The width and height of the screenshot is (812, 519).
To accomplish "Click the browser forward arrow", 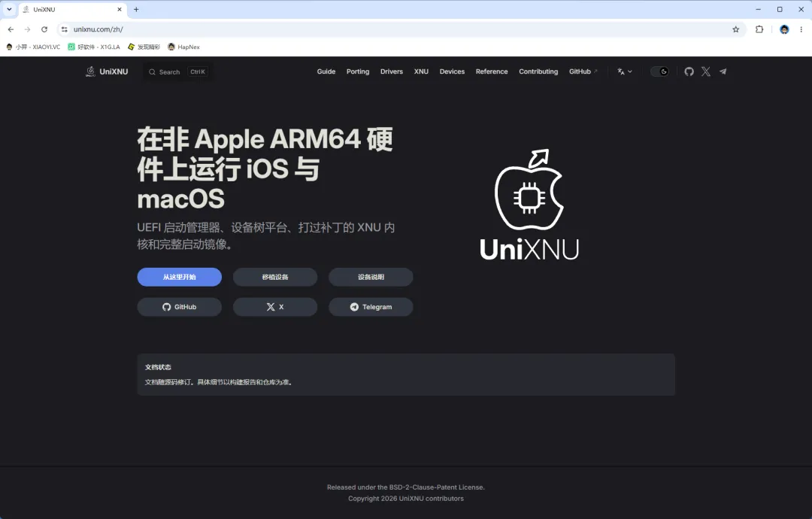I will (x=28, y=29).
